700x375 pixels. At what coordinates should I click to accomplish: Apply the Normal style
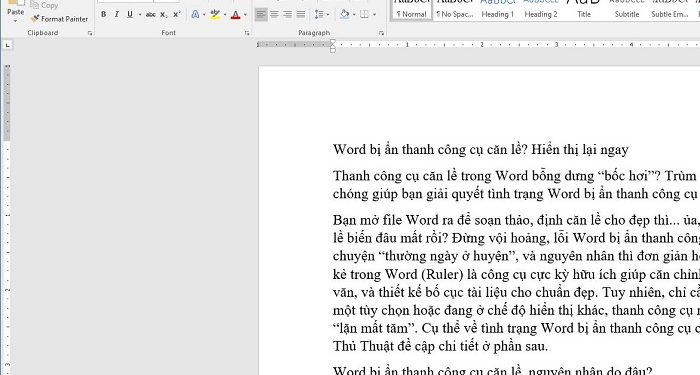tap(412, 10)
